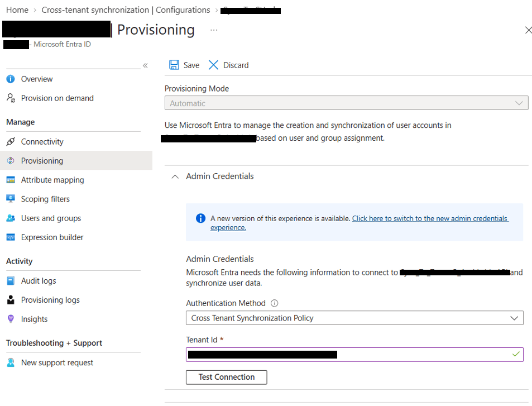Click the Expression builder code icon

[x=11, y=237]
